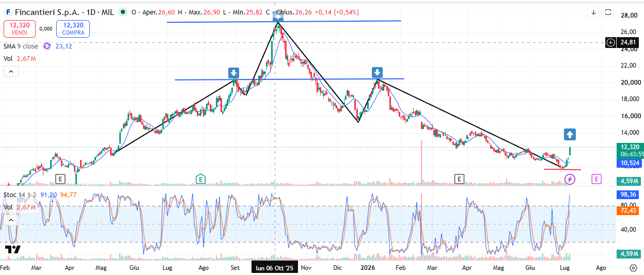Click the Fincantieri F logo icon
This screenshot has height=275, width=644.
click(8, 12)
